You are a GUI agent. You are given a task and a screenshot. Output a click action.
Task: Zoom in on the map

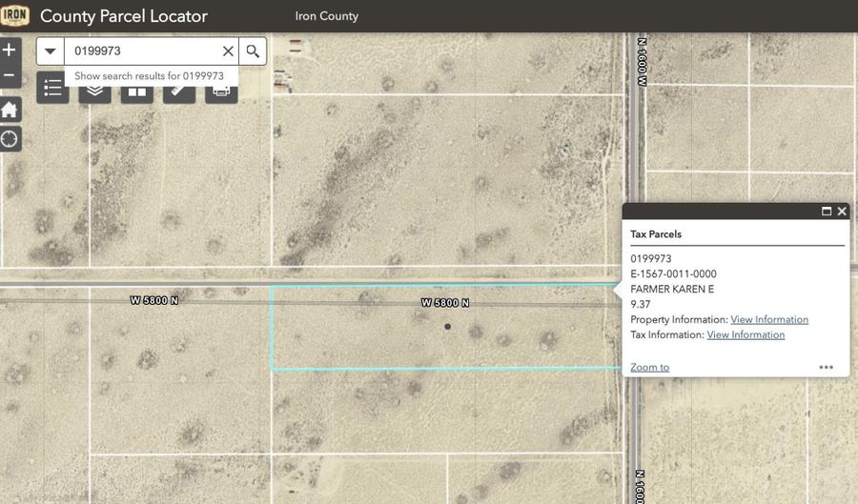10,50
